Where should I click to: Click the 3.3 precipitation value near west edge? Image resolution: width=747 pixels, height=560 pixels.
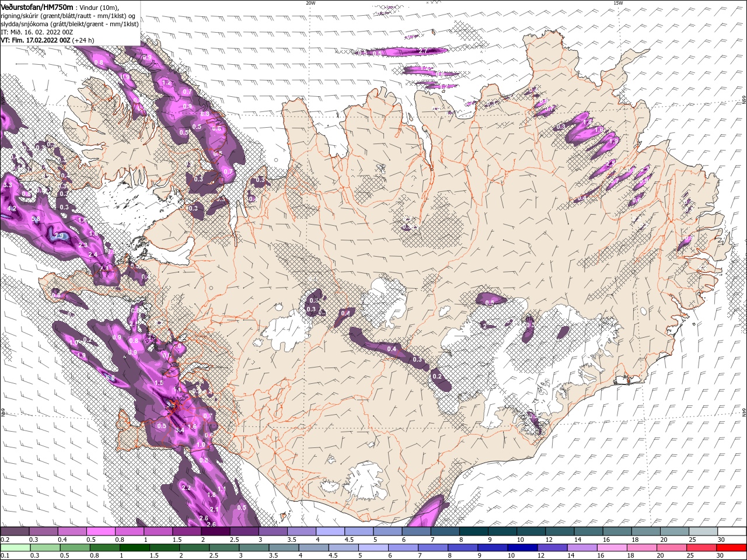[x=8, y=185]
